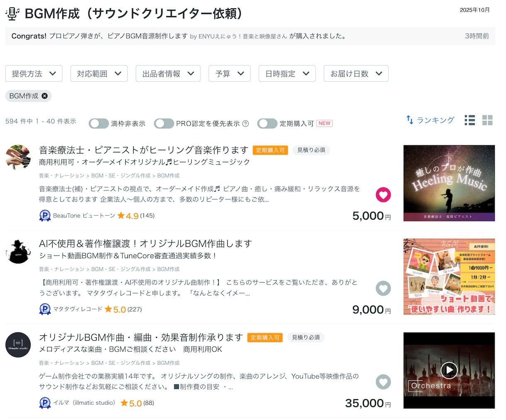Click subtitle メロディアスな楽曲・BGMご相談ください
The height and width of the screenshot is (420, 506).
click(131, 349)
